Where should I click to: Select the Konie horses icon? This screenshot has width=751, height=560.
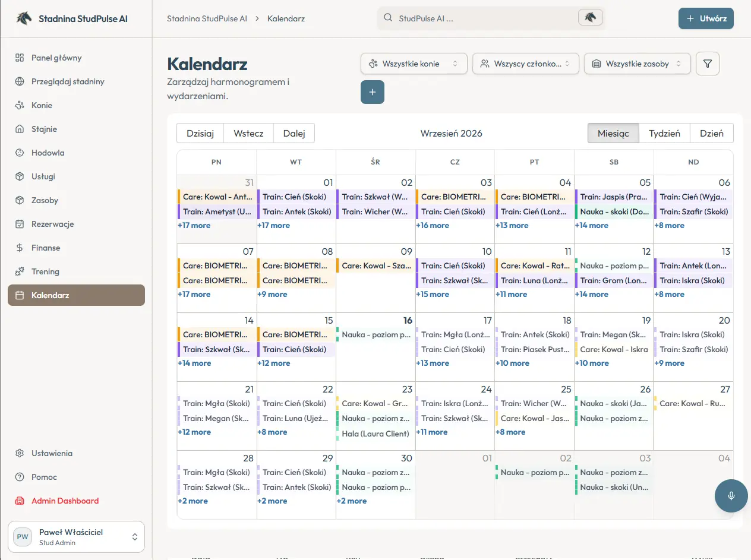[20, 105]
